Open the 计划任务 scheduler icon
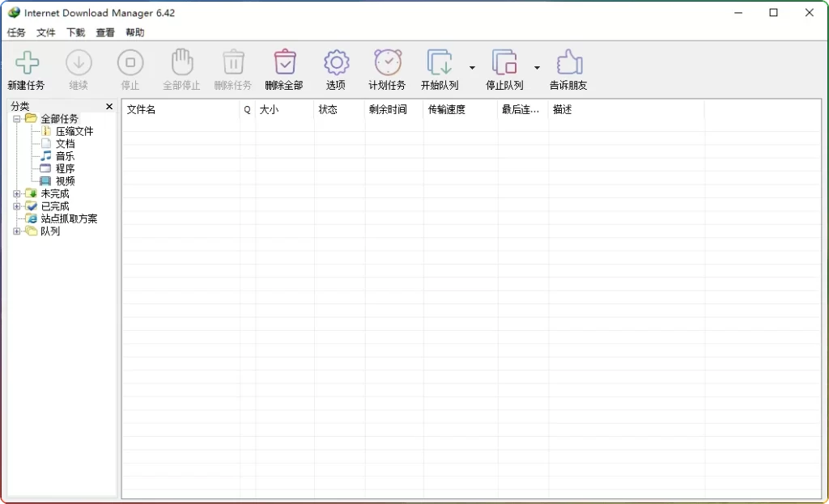The image size is (829, 504). 388,69
